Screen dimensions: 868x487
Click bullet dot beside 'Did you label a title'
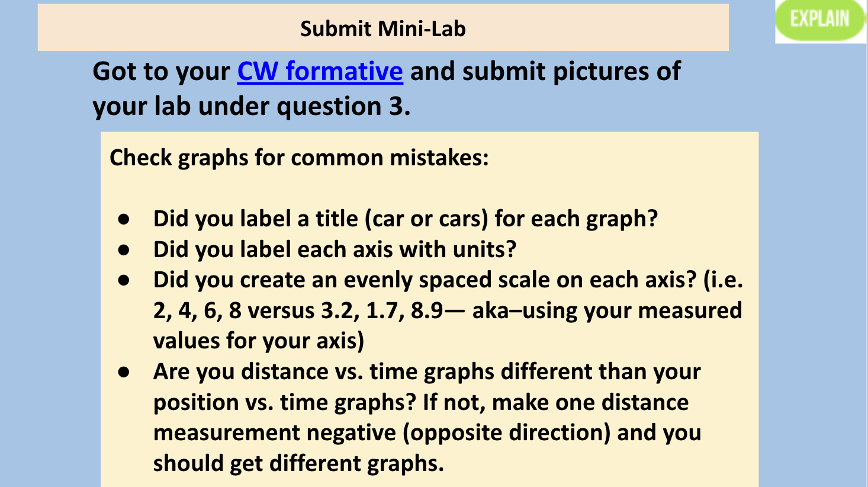coord(124,219)
